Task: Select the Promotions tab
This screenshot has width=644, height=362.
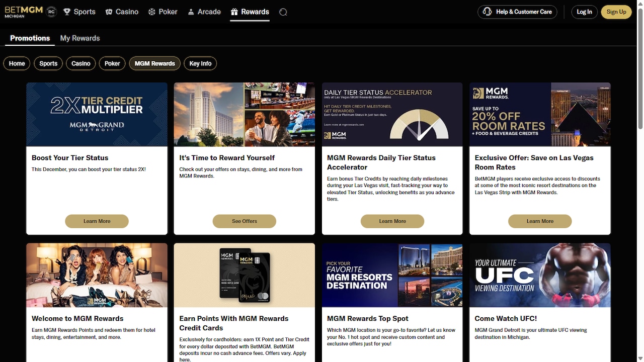Action: [29, 38]
